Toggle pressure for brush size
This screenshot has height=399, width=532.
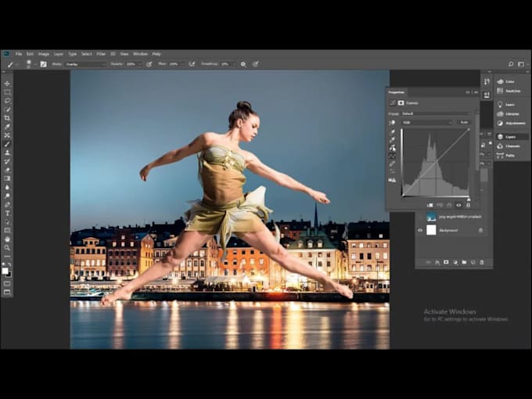point(256,64)
